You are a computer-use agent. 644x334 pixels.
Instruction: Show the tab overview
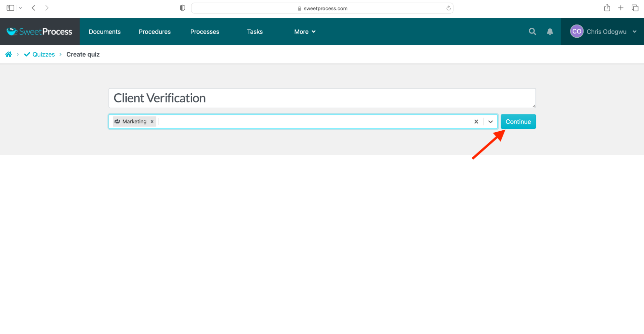point(635,8)
